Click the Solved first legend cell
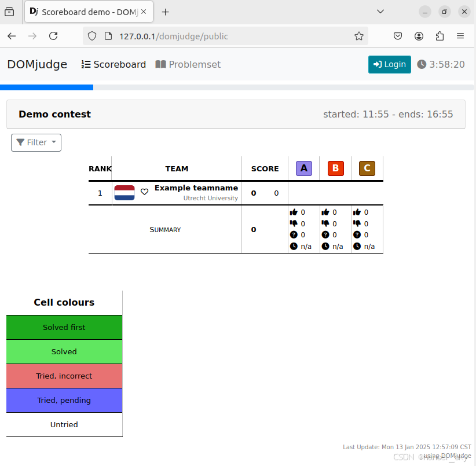This screenshot has height=466, width=476. coord(64,327)
